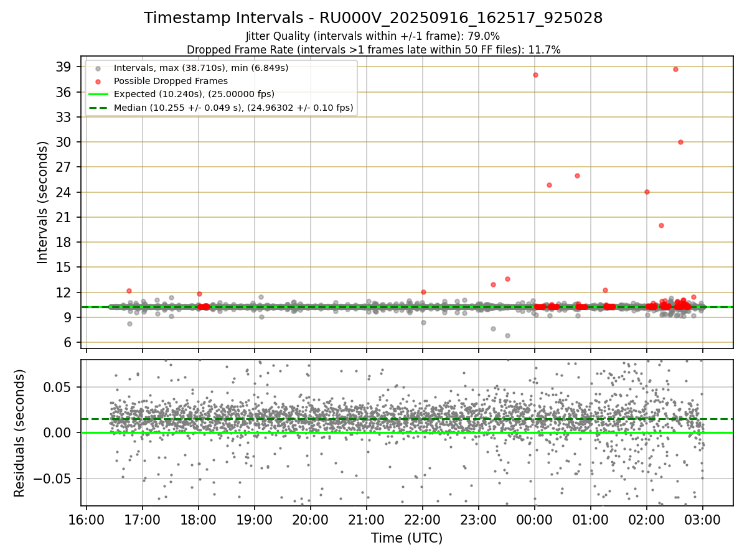Image resolution: width=747 pixels, height=560 pixels.
Task: Click the '20:00' time tick label
Action: pos(311,520)
